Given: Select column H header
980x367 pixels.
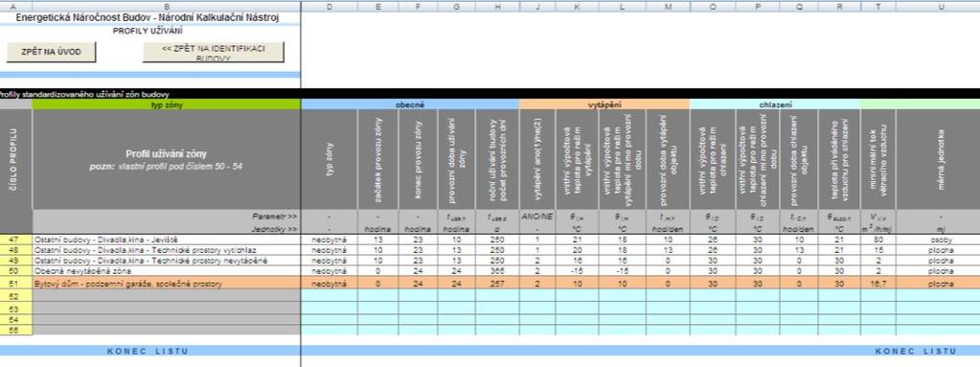Looking at the screenshot, I should coord(497,7).
